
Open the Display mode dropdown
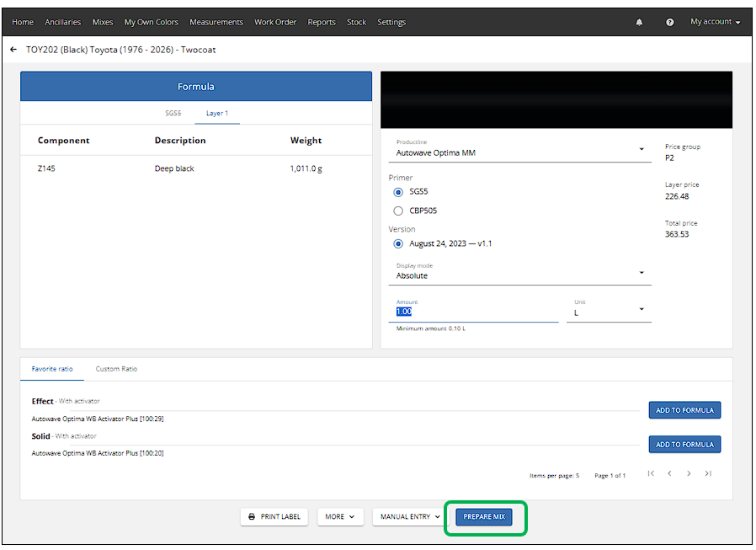click(519, 273)
